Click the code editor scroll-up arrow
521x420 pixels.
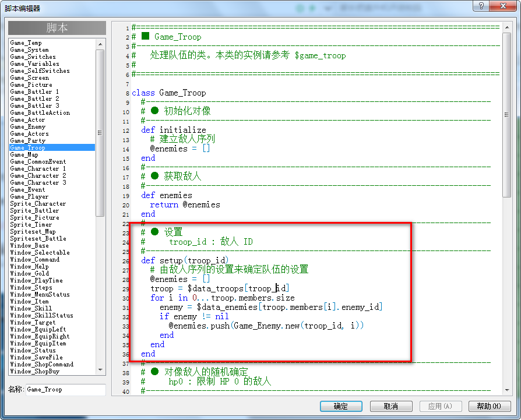[506, 27]
